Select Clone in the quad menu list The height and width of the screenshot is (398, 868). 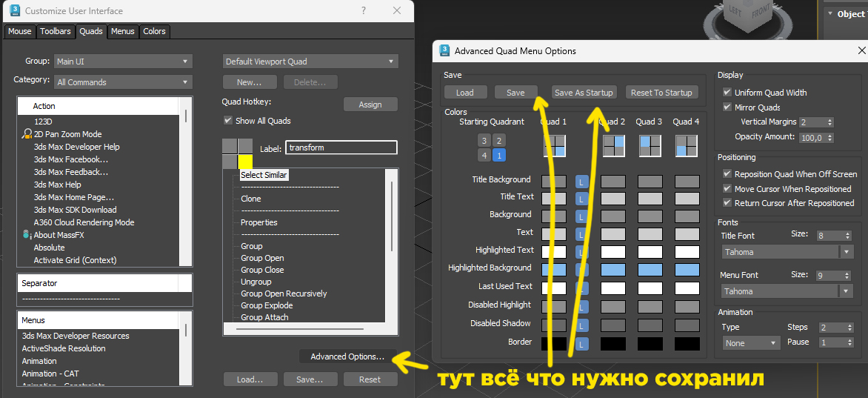click(x=251, y=199)
